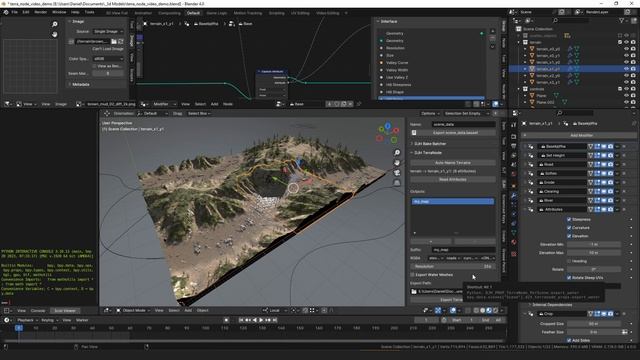Viewport: 640px width, 360px height.
Task: Click the realtime display icon of the Erode modifier
Action: click(604, 182)
